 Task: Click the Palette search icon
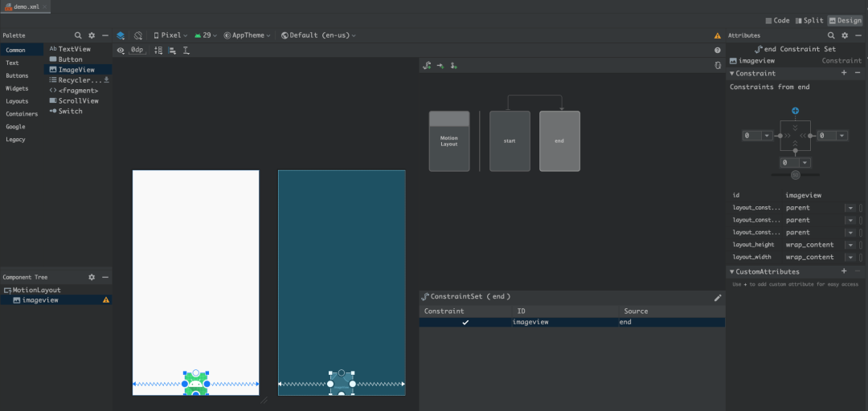click(x=78, y=35)
